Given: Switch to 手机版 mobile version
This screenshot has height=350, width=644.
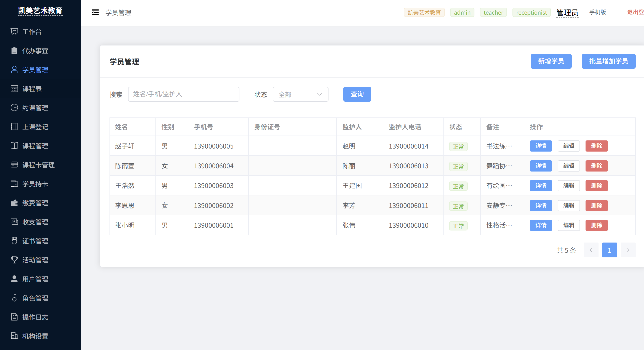Looking at the screenshot, I should [x=598, y=12].
